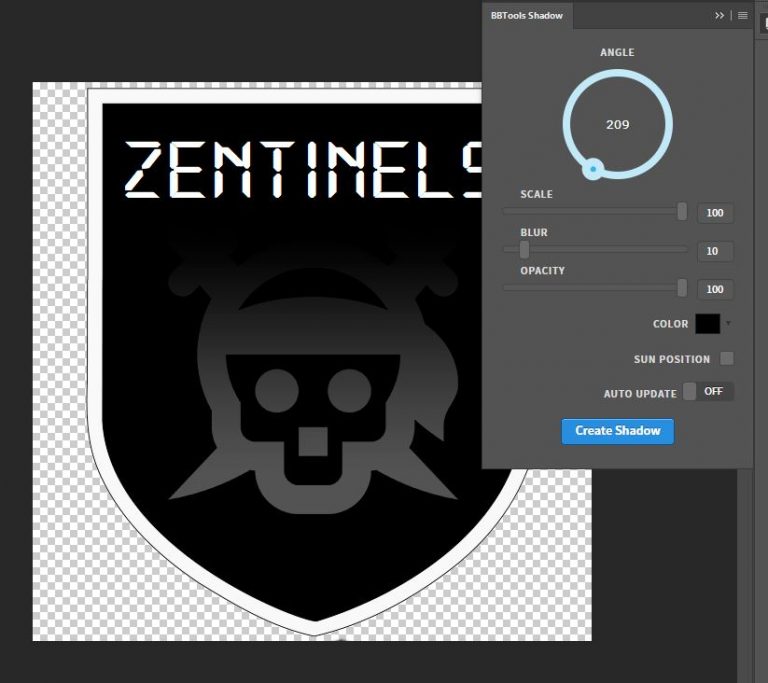
Task: Click the 209 angle value in the dial
Action: [617, 125]
